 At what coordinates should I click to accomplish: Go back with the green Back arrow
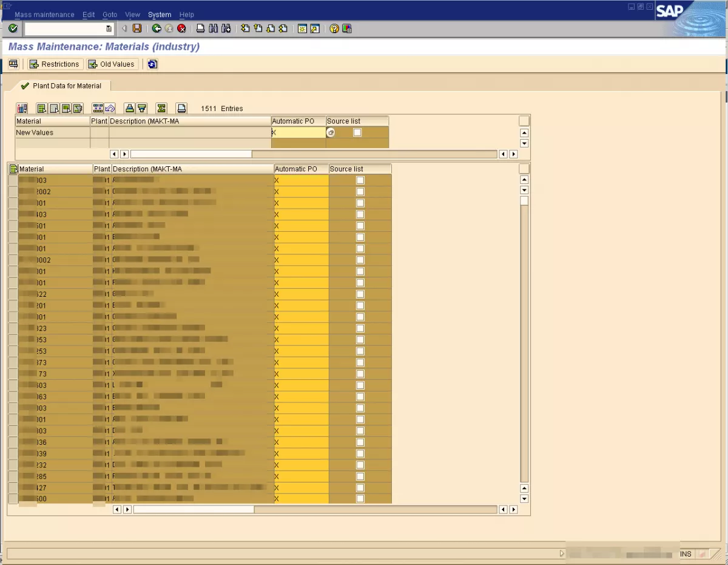157,29
